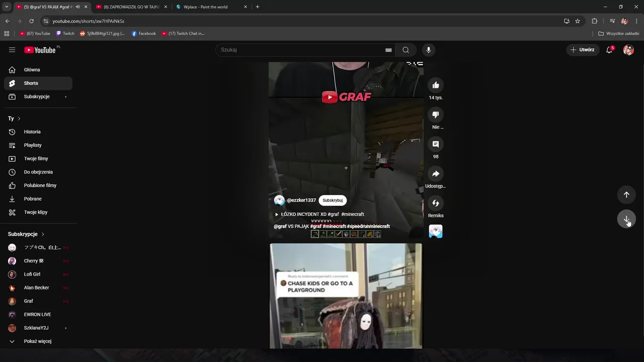
Task: Click the #speedrunminecraft hashtag
Action: click(x=368, y=226)
